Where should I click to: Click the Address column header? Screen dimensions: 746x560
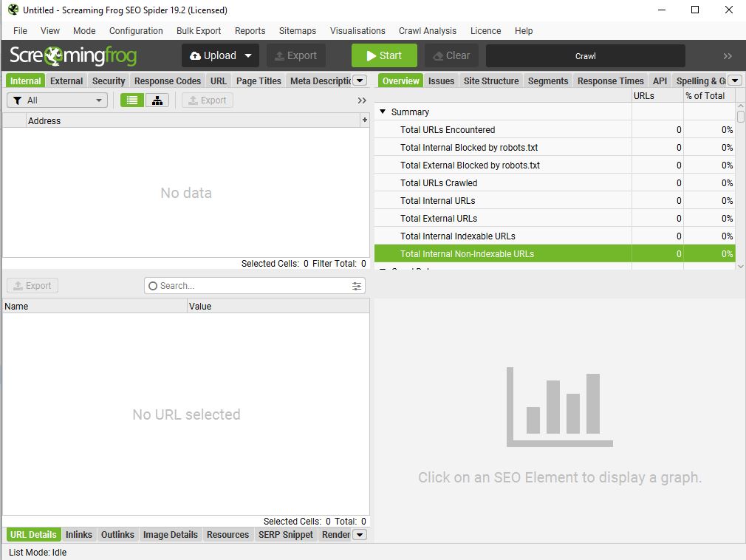[193, 120]
